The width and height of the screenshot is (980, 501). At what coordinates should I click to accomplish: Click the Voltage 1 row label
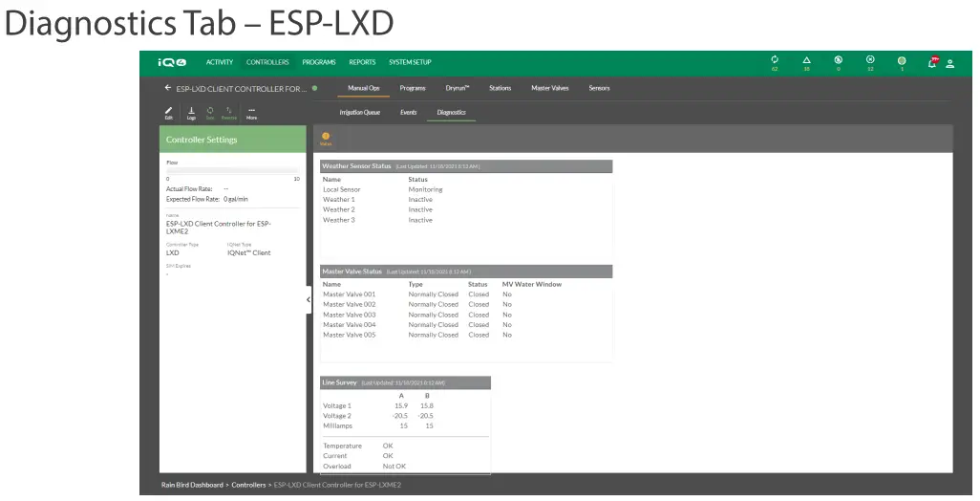tap(337, 406)
